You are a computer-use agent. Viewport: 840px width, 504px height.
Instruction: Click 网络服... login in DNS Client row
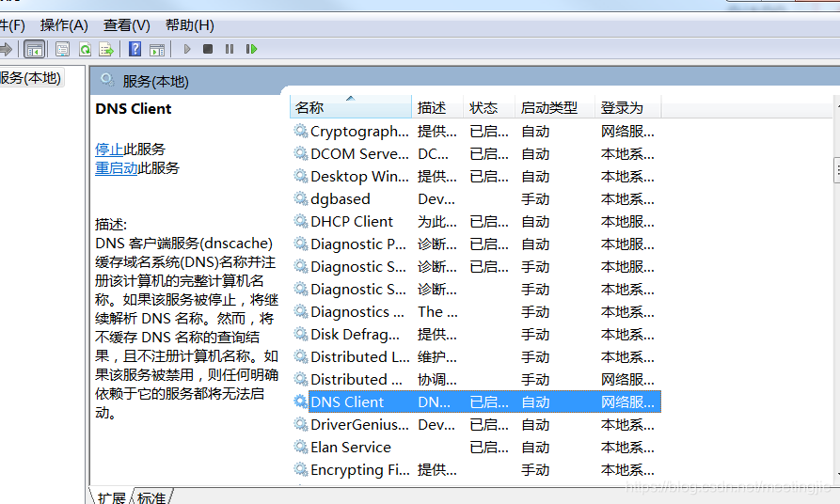(x=627, y=402)
